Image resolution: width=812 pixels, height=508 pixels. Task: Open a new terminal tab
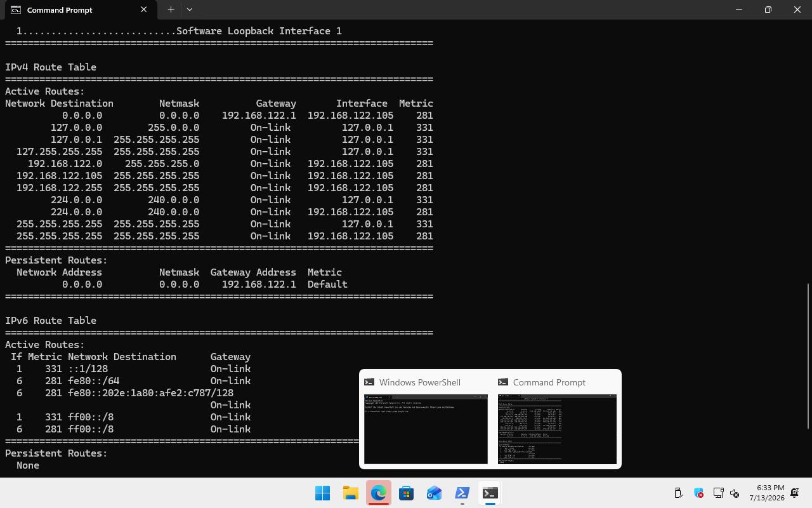pyautogui.click(x=171, y=10)
